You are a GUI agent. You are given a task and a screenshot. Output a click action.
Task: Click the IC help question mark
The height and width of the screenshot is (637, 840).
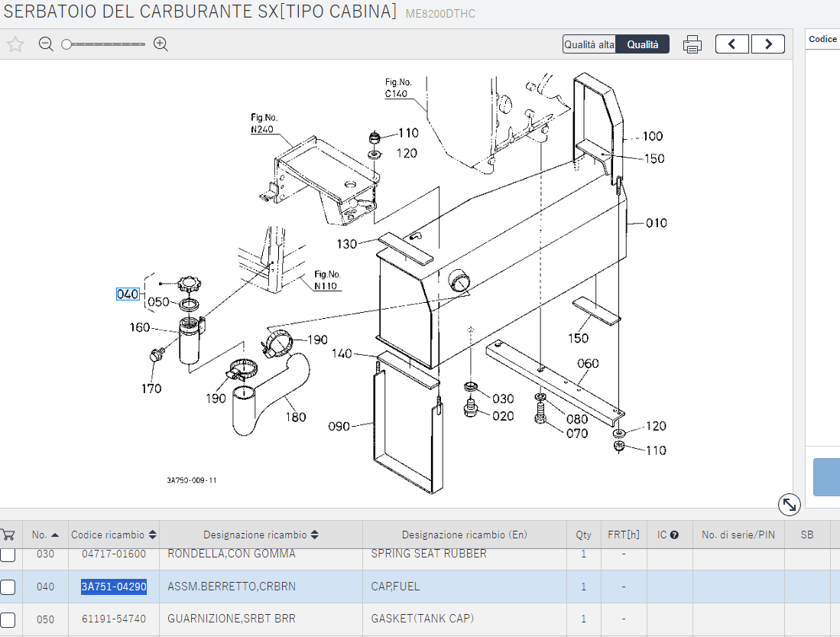674,535
